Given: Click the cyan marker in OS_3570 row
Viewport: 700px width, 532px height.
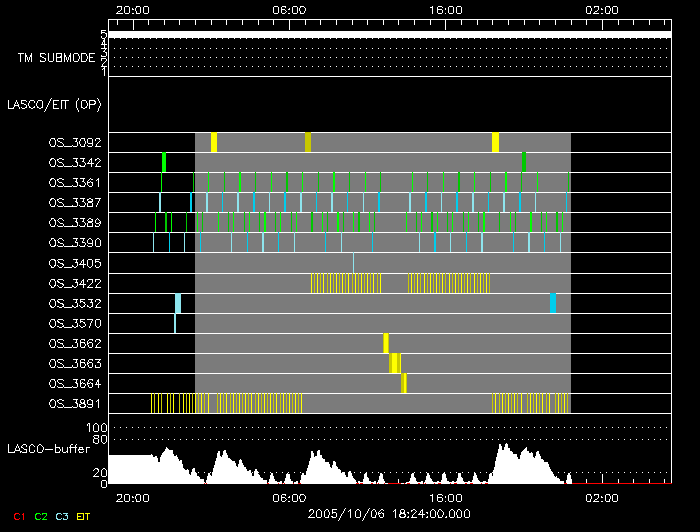Looking at the screenshot, I should point(175,323).
